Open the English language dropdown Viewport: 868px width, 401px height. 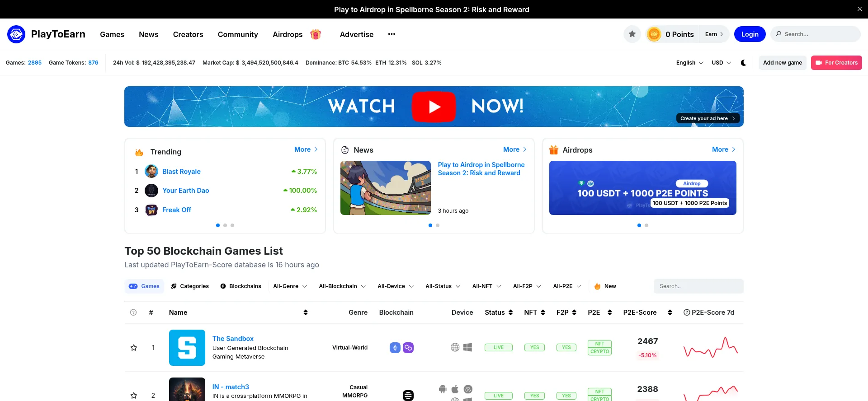point(689,63)
